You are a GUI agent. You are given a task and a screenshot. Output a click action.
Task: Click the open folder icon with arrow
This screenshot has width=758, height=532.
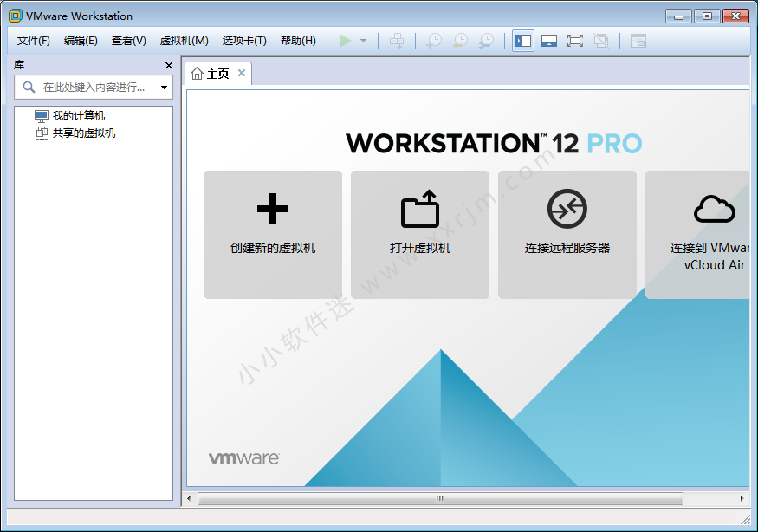pos(420,209)
